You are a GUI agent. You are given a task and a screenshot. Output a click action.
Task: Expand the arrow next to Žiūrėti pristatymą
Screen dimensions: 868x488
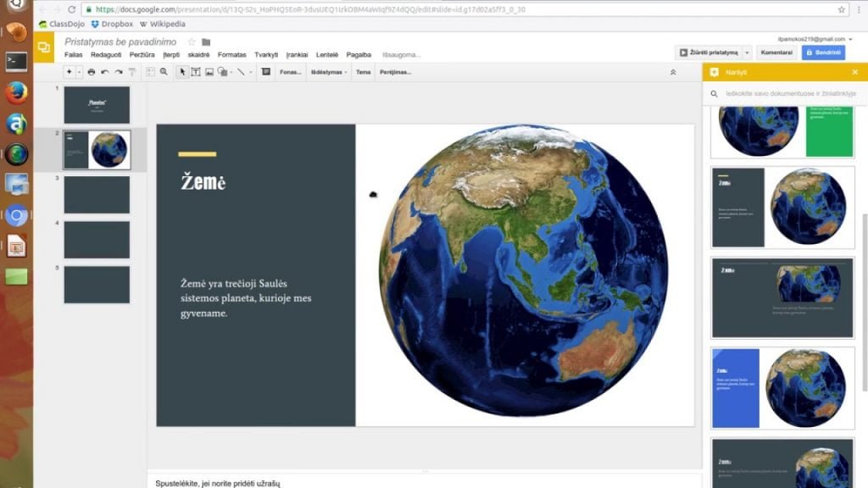(747, 53)
